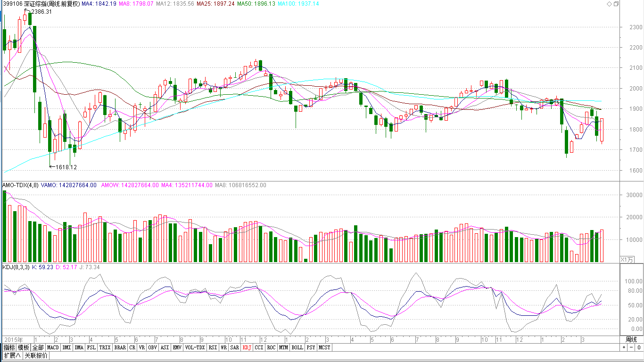
Task: Switch indicator to SAR
Action: coord(234,347)
